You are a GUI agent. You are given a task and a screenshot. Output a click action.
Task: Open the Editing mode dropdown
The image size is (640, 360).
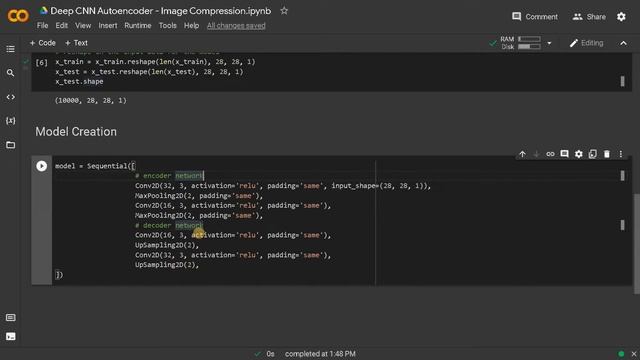click(587, 43)
